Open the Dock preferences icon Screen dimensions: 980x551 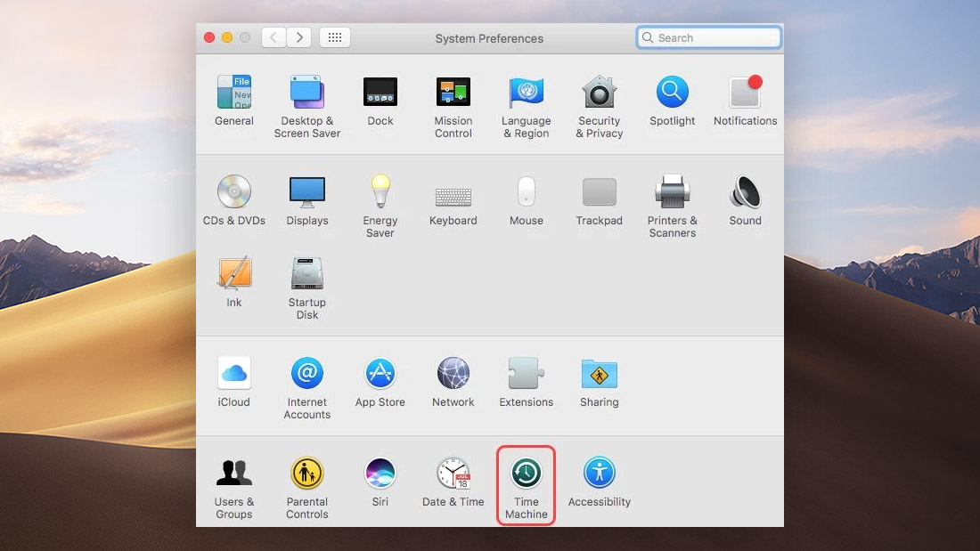[x=380, y=92]
